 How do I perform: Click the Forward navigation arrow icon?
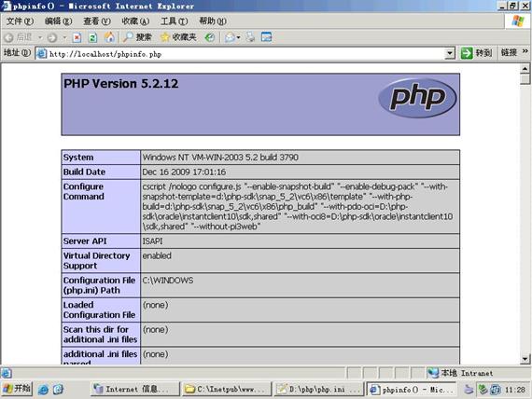[52, 37]
